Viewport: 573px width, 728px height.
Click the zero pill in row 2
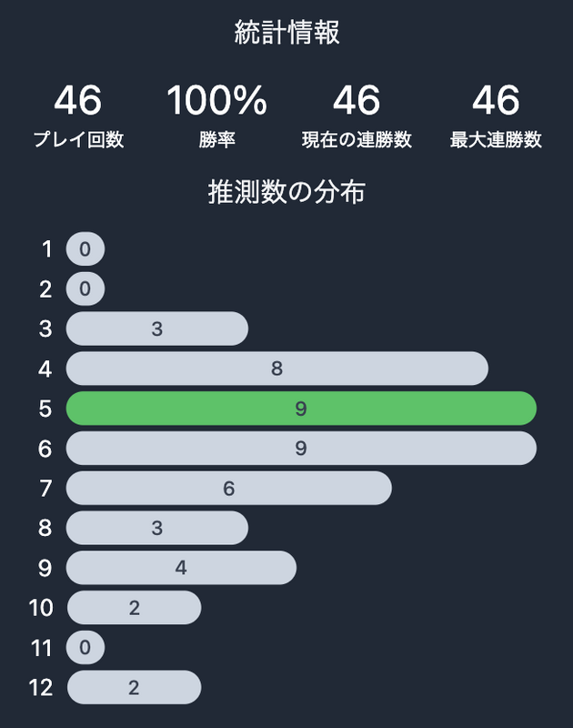click(85, 288)
